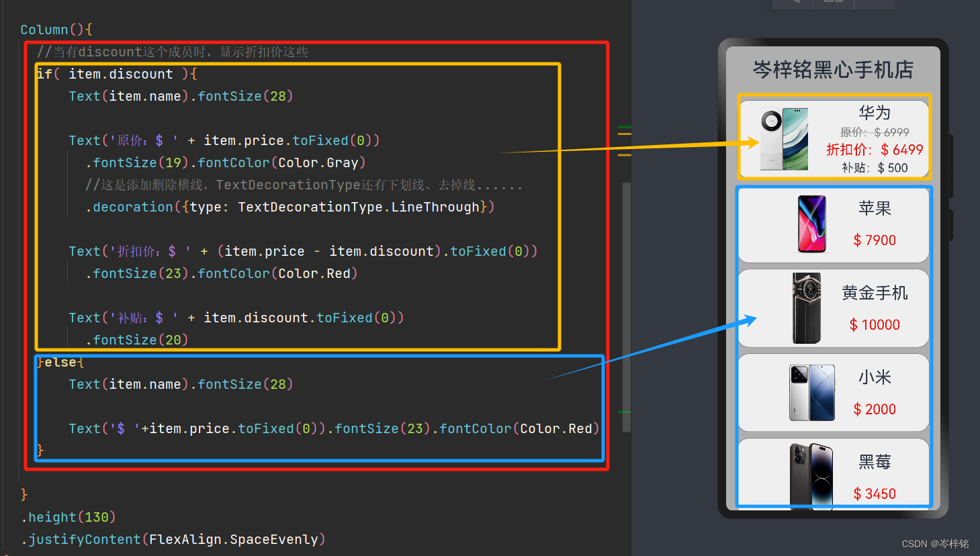This screenshot has width=980, height=556.
Task: Select the 黑莓 product name
Action: [875, 462]
